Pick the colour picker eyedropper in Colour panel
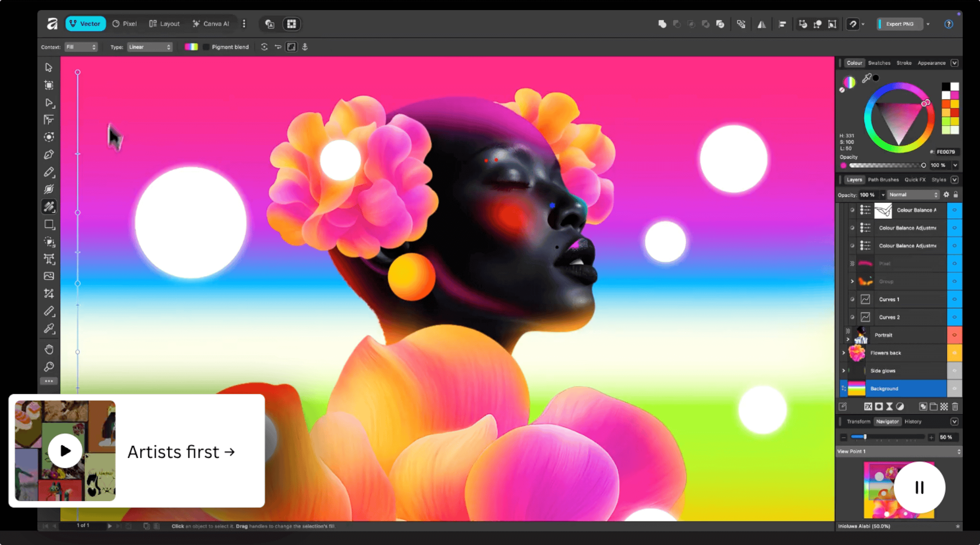This screenshot has width=980, height=545. click(x=866, y=78)
